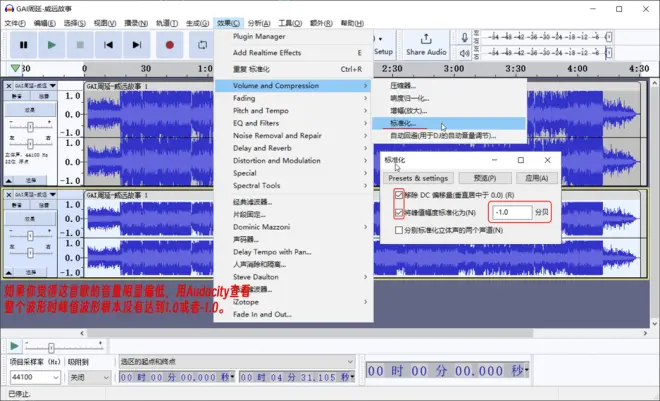Screen dimensions: 660x401
Task: Open the 工具(O) menu
Action: (290, 23)
